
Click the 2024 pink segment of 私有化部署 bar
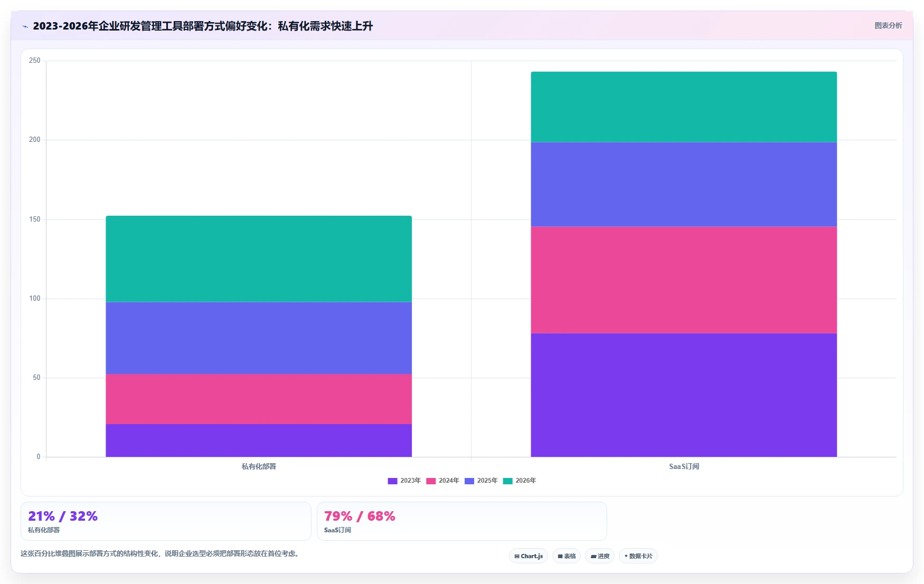tap(259, 399)
